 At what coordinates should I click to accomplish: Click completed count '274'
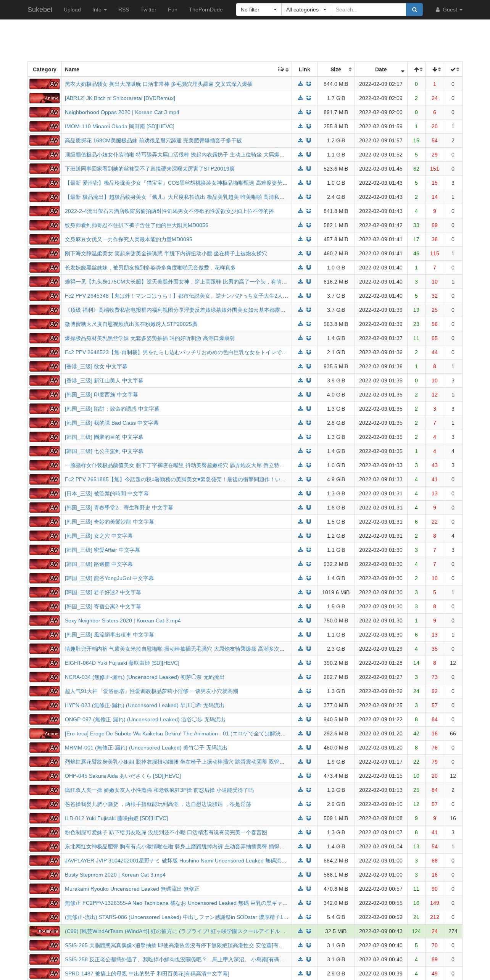[453, 931]
